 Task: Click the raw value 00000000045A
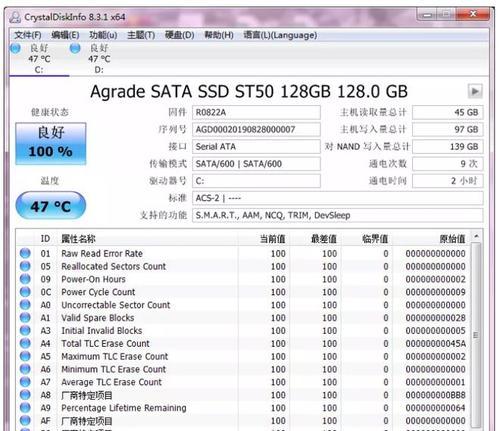(x=436, y=343)
